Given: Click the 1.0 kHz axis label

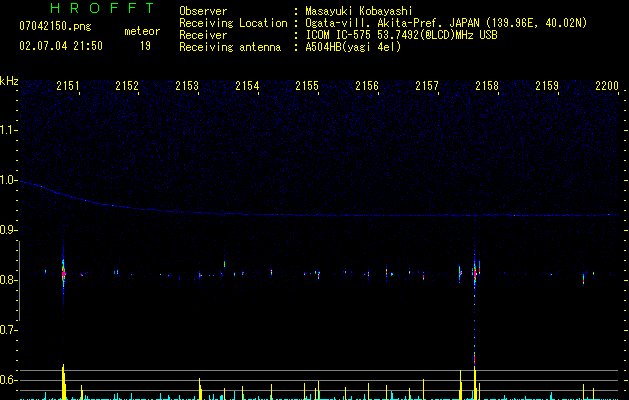Looking at the screenshot, I should (x=8, y=180).
